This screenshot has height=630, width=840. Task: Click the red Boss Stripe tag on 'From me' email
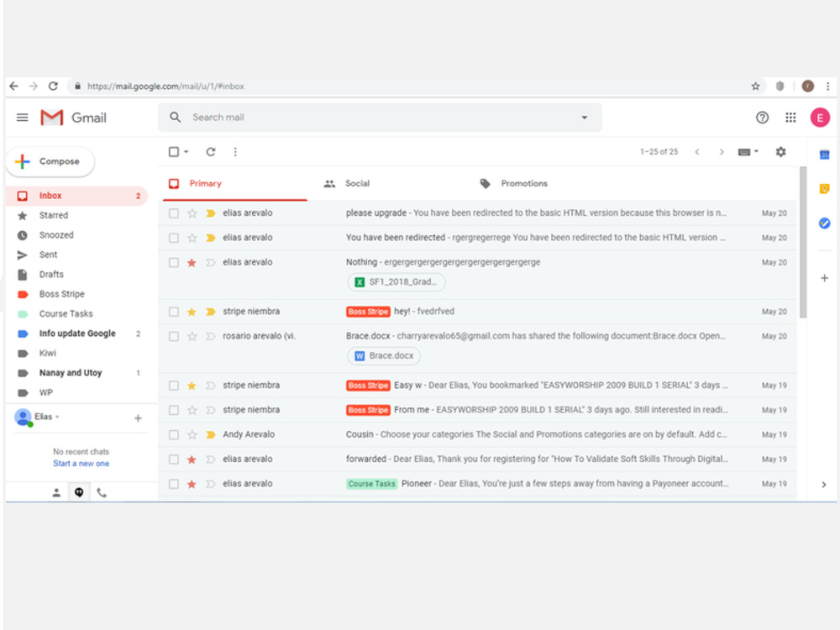pyautogui.click(x=368, y=411)
